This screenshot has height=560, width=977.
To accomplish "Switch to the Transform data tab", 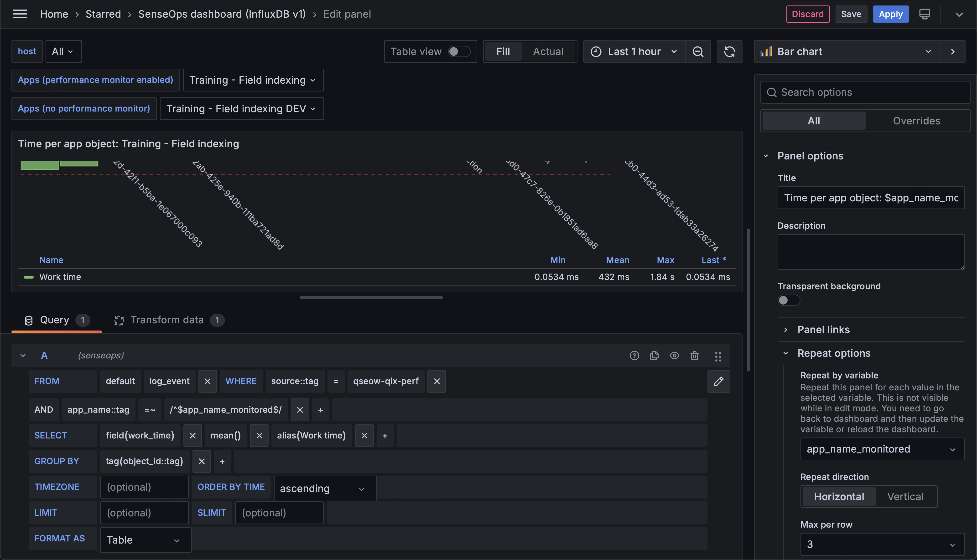I will coord(167,320).
